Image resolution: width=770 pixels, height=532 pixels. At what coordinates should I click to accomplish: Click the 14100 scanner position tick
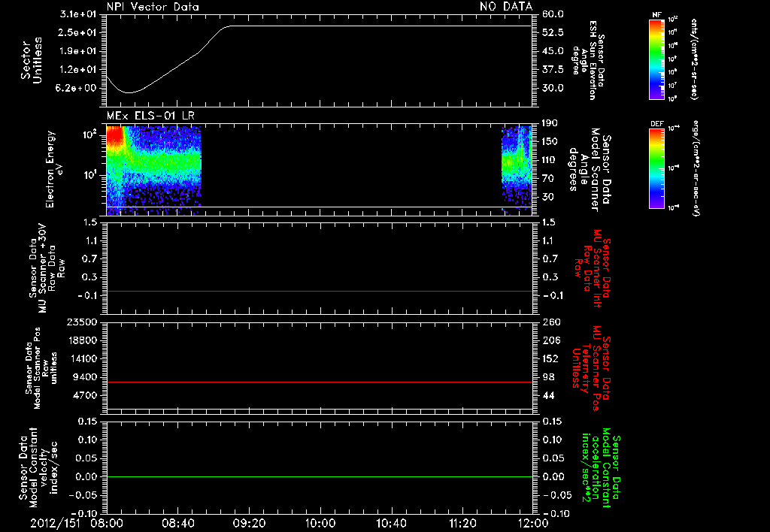click(x=81, y=358)
